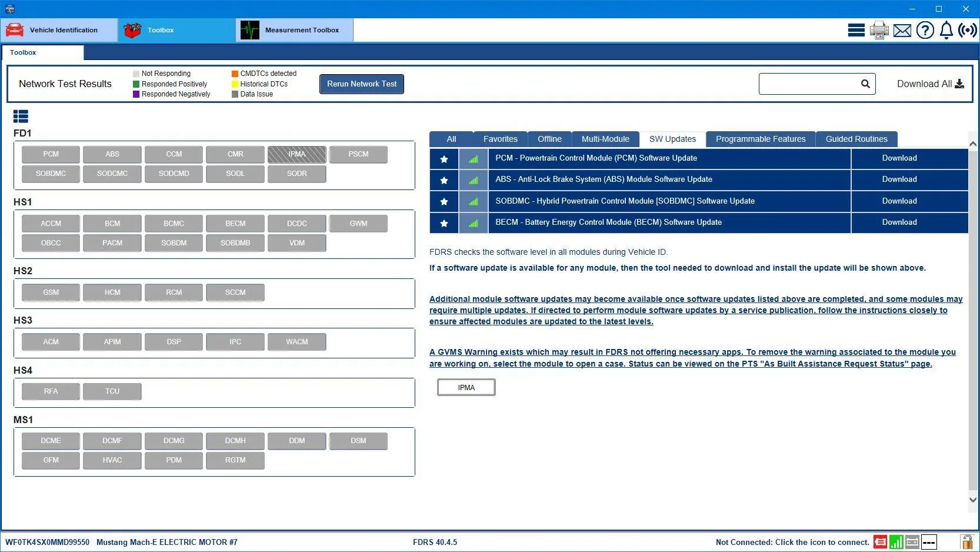Switch to the Multi-Module tab

(x=605, y=139)
